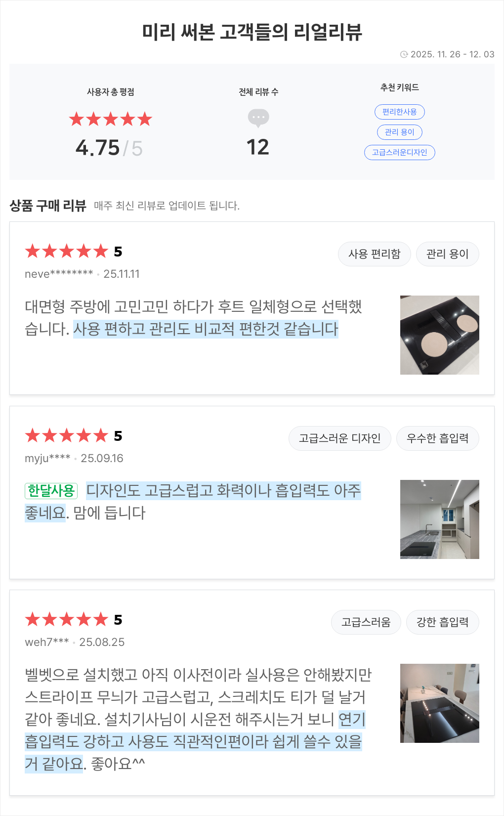This screenshot has width=504, height=816.
Task: Click the star rating on myju review
Action: click(66, 435)
